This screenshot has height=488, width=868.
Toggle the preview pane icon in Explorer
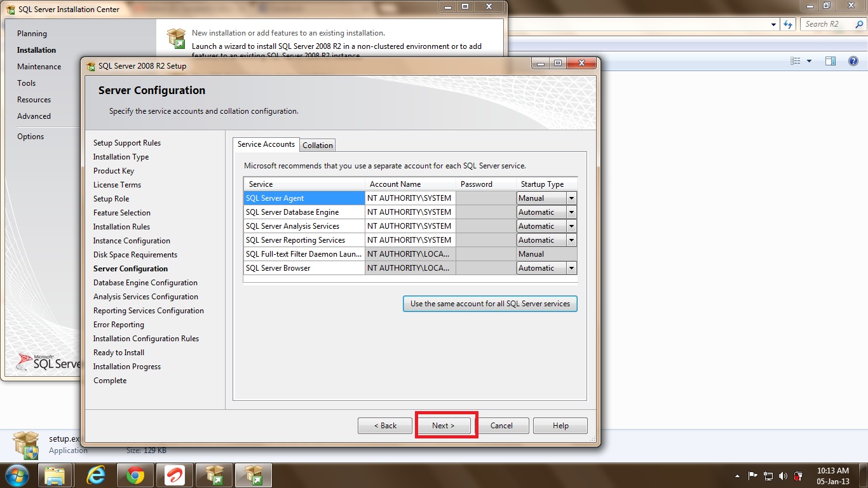point(831,61)
